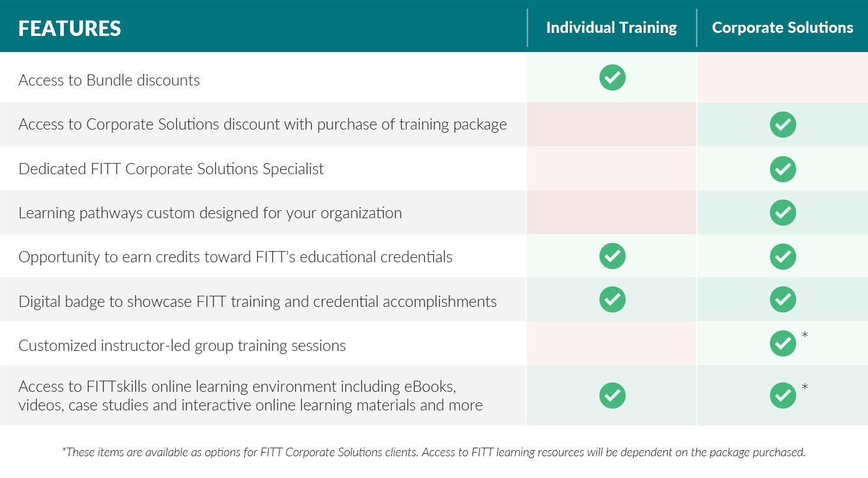Click Corporate Solutions checkmark for earning credits
Screen dimensions: 868x478
click(x=783, y=256)
